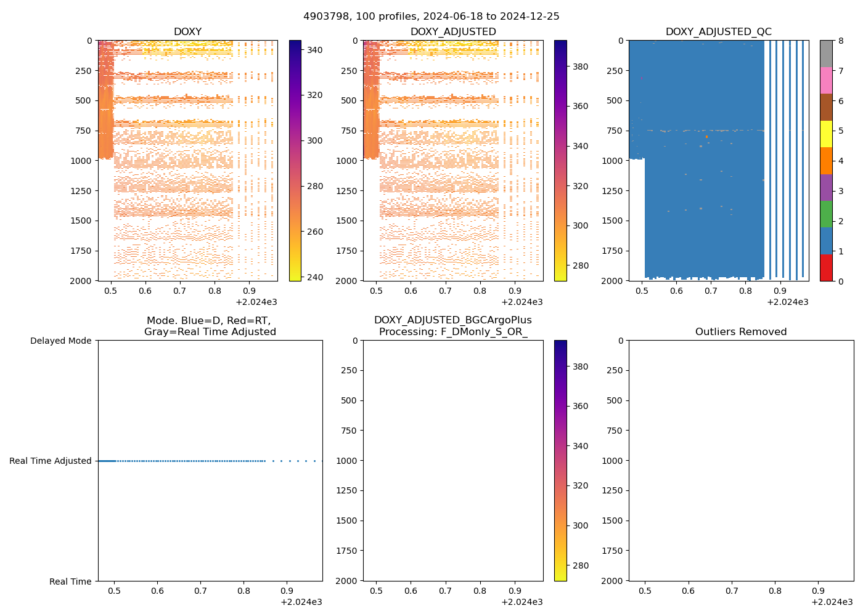Screen dimensions: 863x616
Task: Click the purple QC colorbar segment
Action: coord(826,187)
